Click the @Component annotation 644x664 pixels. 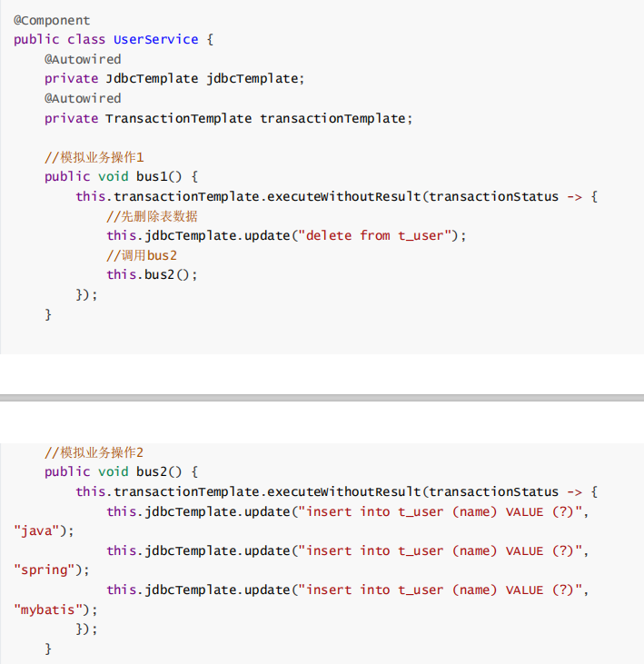click(x=52, y=20)
